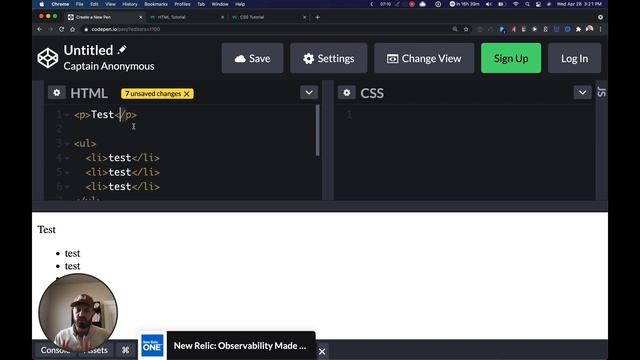Screen dimensions: 640x360
Task: Open the JS panel tab
Action: (x=602, y=92)
